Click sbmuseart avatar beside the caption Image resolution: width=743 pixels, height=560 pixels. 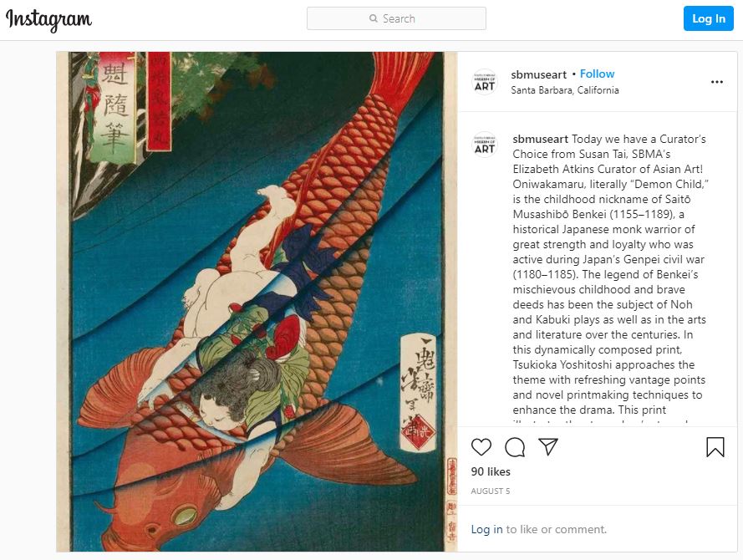[x=485, y=145]
